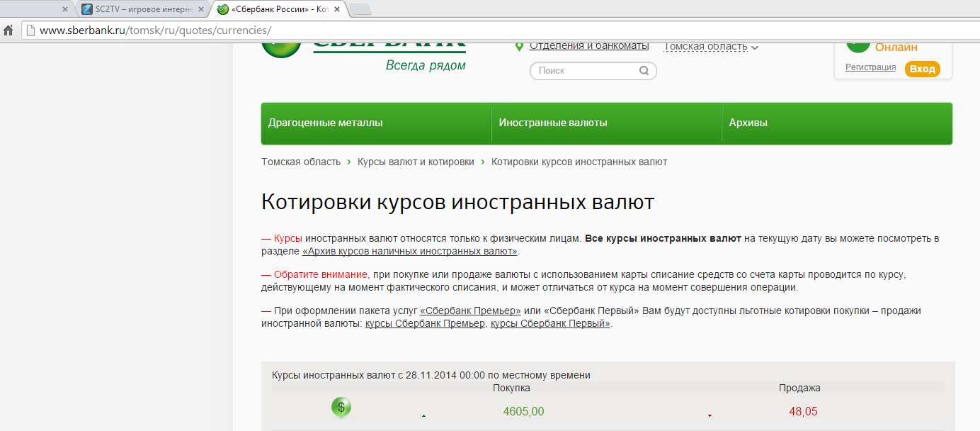The width and height of the screenshot is (980, 431).
Task: Click the Sberbank tab favicon
Action: click(223, 9)
